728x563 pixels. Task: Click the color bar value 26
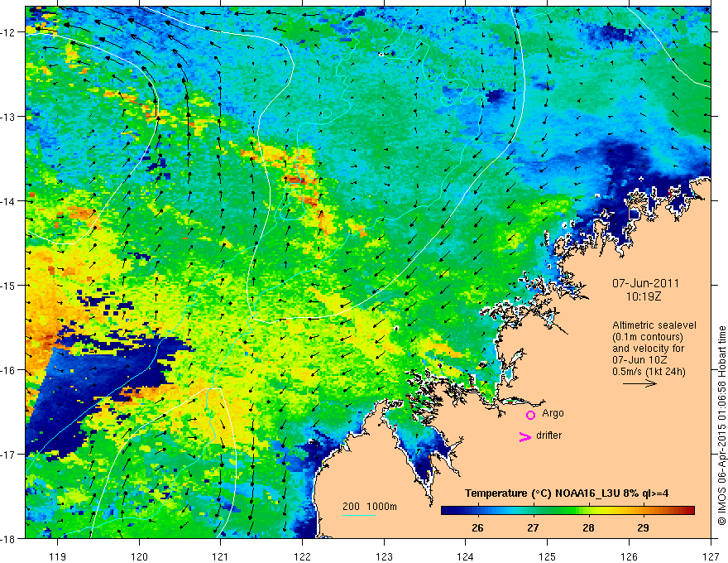pyautogui.click(x=477, y=528)
